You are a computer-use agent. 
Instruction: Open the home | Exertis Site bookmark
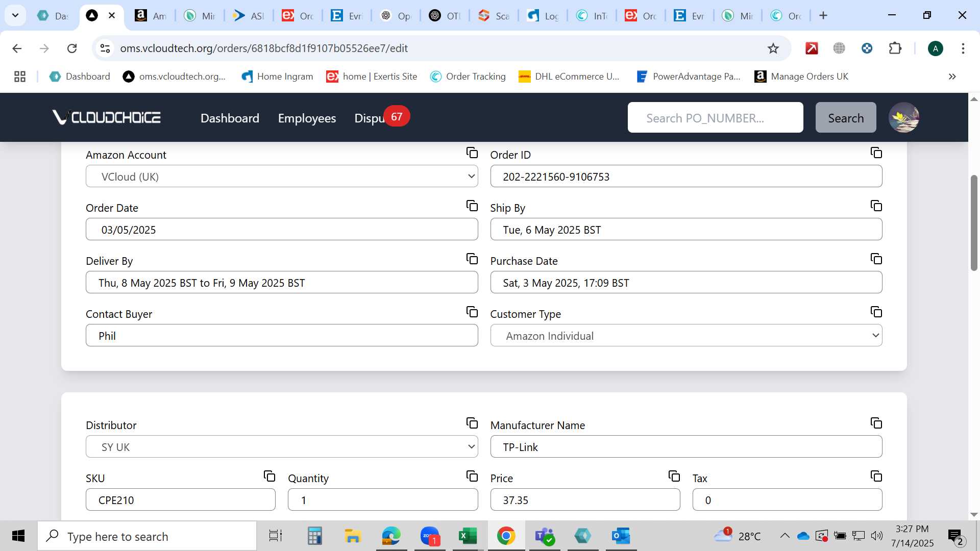point(372,77)
